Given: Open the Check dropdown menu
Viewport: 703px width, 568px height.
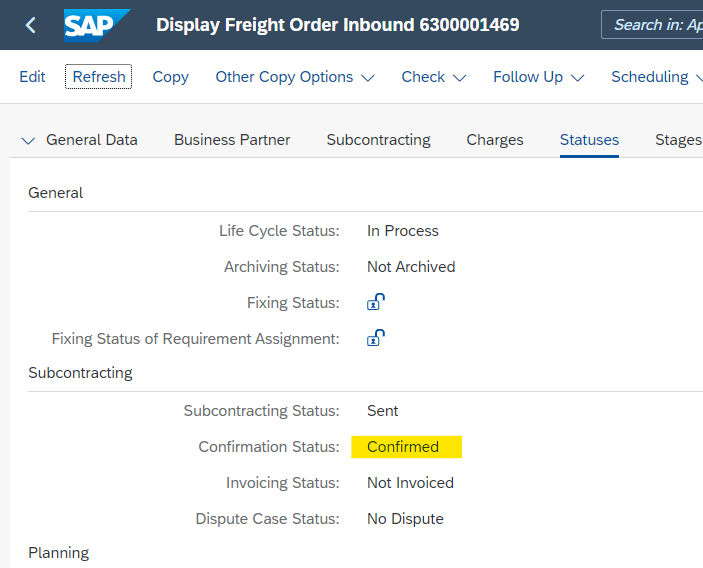Looking at the screenshot, I should 434,77.
